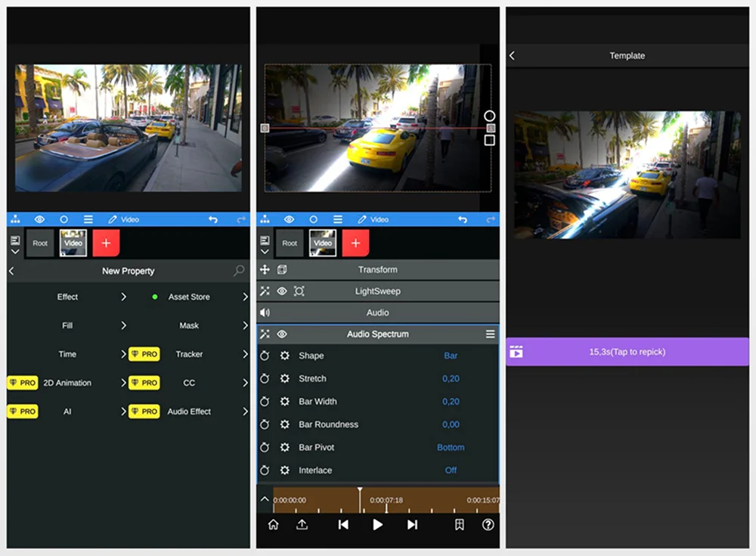Select the Asset Store entry
Image resolution: width=756 pixels, height=556 pixels.
coord(189,297)
